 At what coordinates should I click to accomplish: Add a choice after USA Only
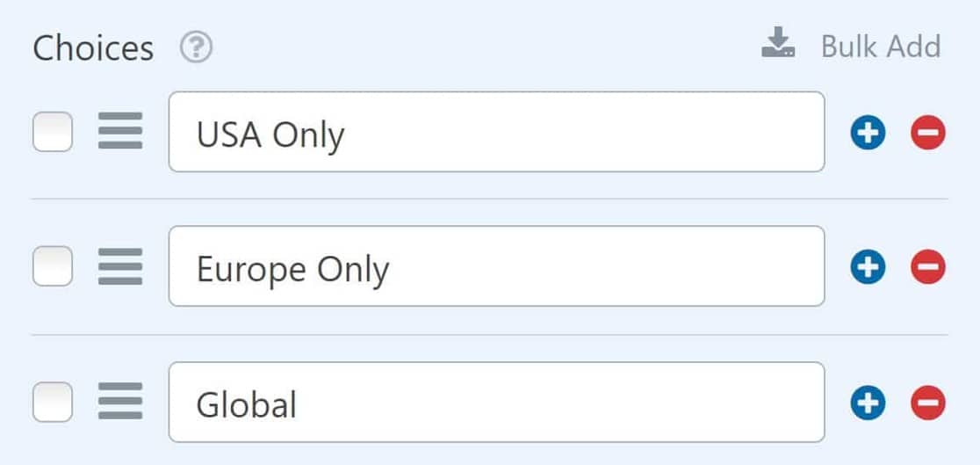tap(868, 132)
